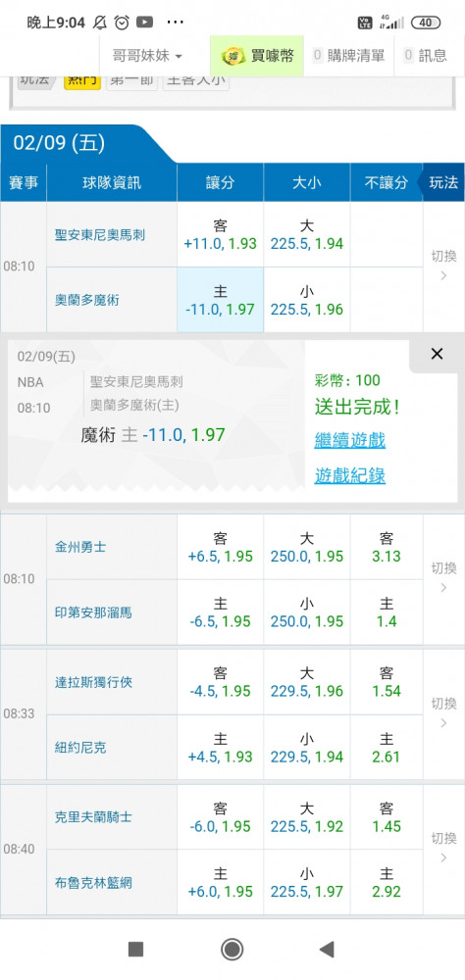Viewport: 465px width, 980px height.
Task: Tap the green coin icon beside 買噱幣
Action: (x=233, y=56)
